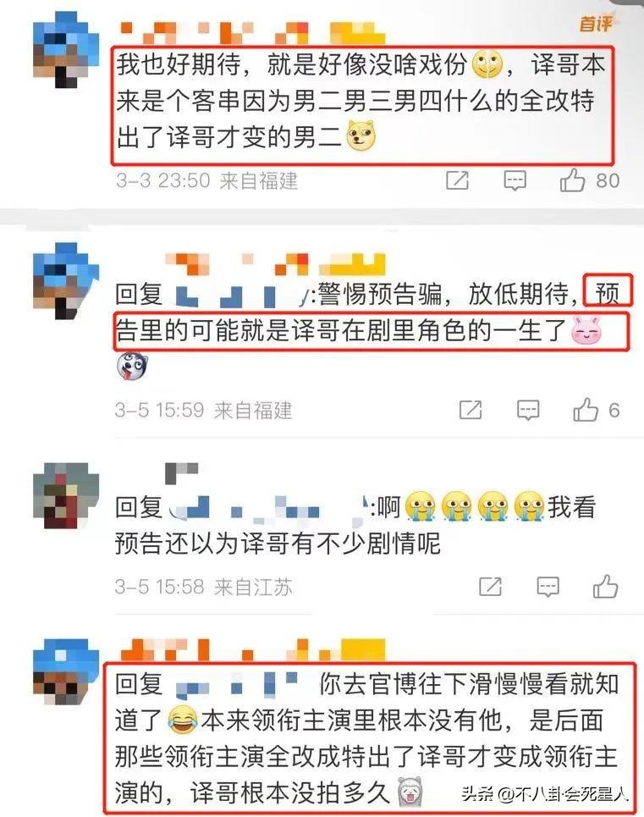Viewport: 644px width, 817px height.
Task: Like the 3-5 15:58 comment from Jiangsu
Action: click(605, 587)
